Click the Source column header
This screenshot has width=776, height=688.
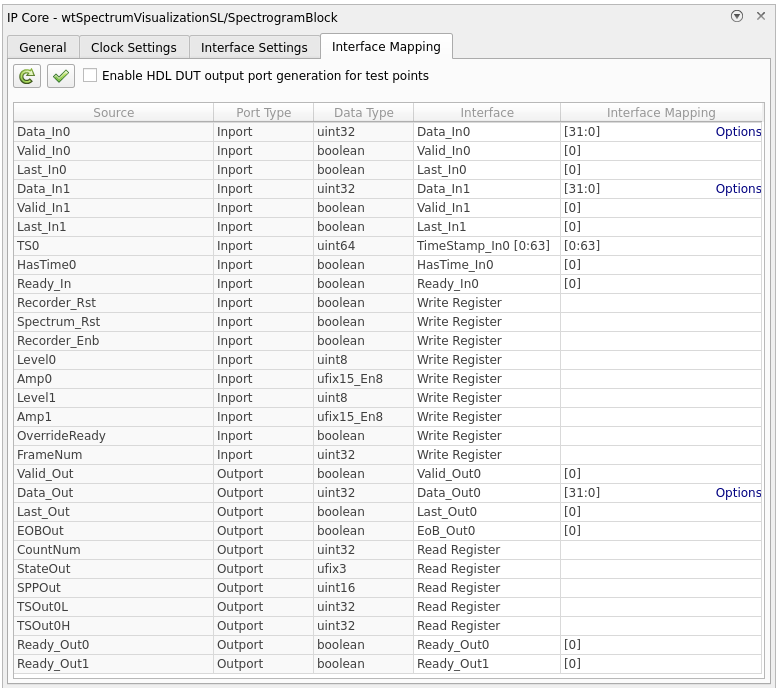click(x=113, y=113)
